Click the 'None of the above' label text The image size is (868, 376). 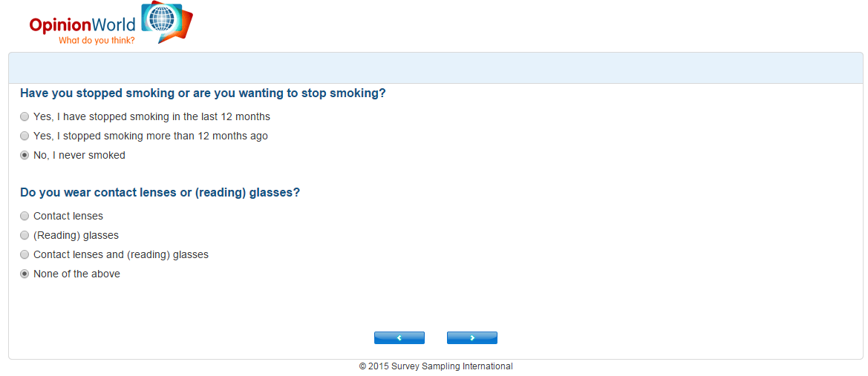pyautogui.click(x=76, y=274)
